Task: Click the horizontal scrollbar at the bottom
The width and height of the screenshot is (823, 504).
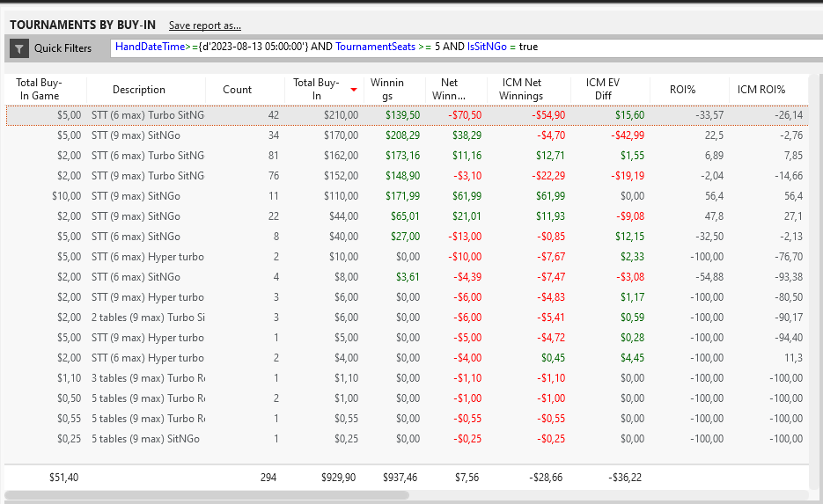Action: pyautogui.click(x=206, y=495)
